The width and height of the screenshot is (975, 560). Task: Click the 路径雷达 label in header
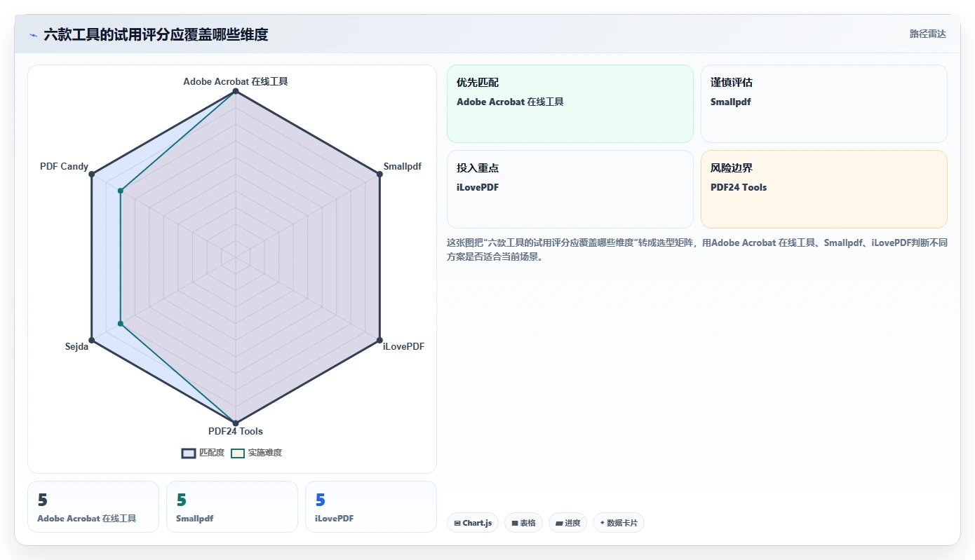(x=927, y=34)
